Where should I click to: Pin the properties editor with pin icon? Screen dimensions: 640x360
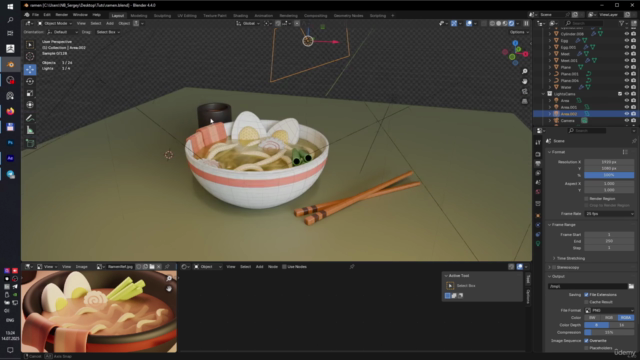pos(634,141)
